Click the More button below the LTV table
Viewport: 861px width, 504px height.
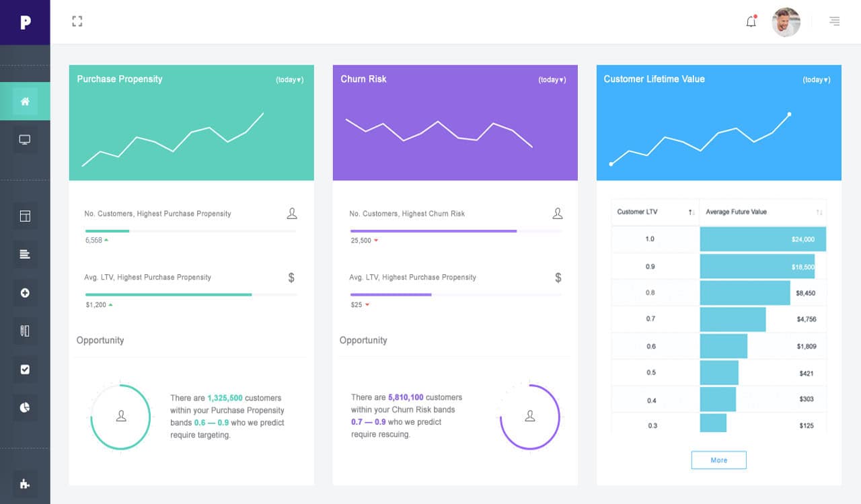pos(718,460)
